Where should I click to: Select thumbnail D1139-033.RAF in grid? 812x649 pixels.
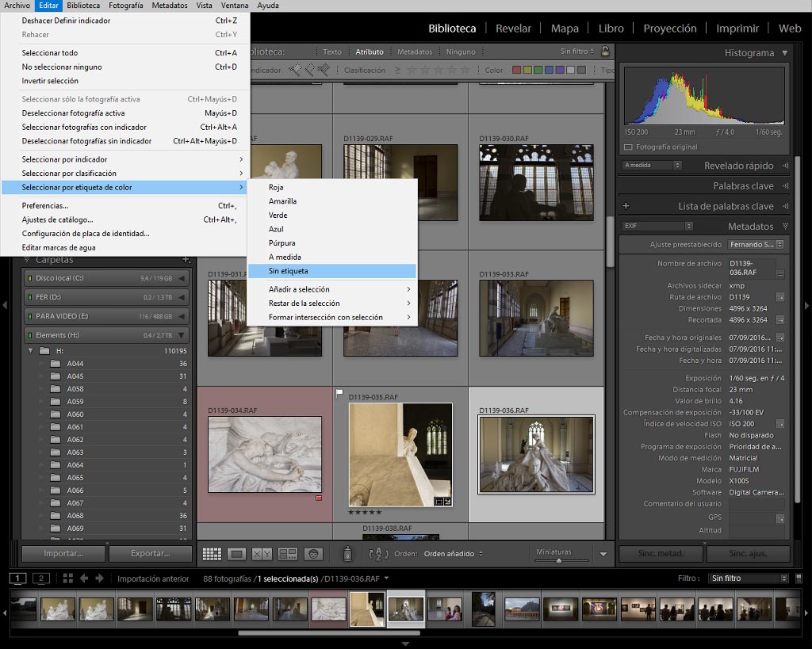pyautogui.click(x=536, y=319)
